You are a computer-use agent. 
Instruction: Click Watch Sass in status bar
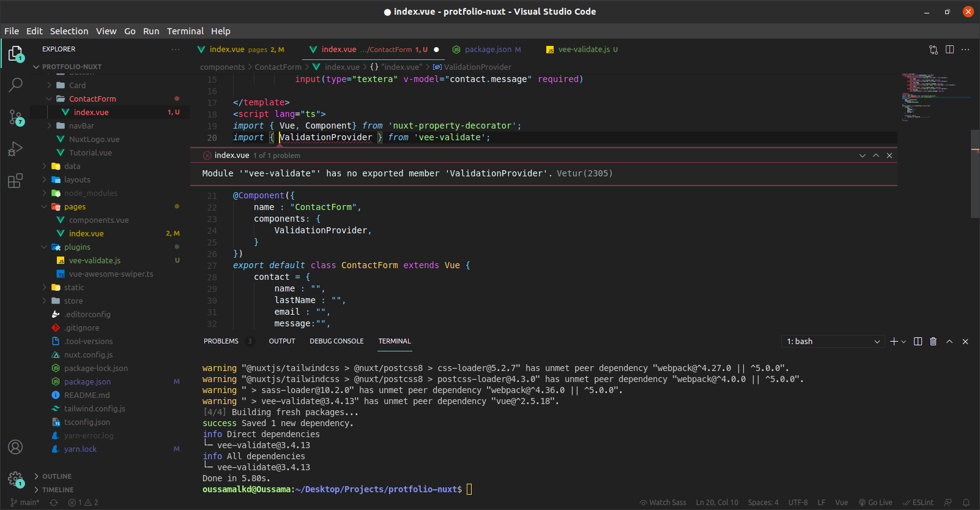click(663, 503)
